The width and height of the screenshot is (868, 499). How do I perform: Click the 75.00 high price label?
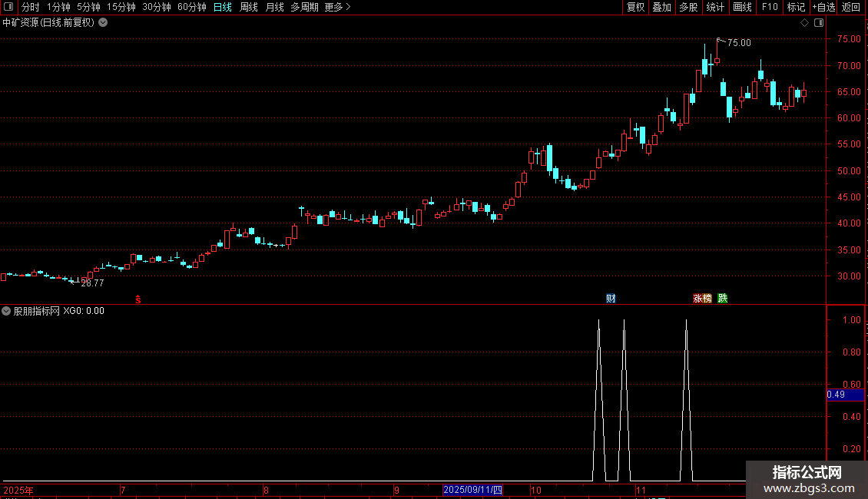click(739, 42)
